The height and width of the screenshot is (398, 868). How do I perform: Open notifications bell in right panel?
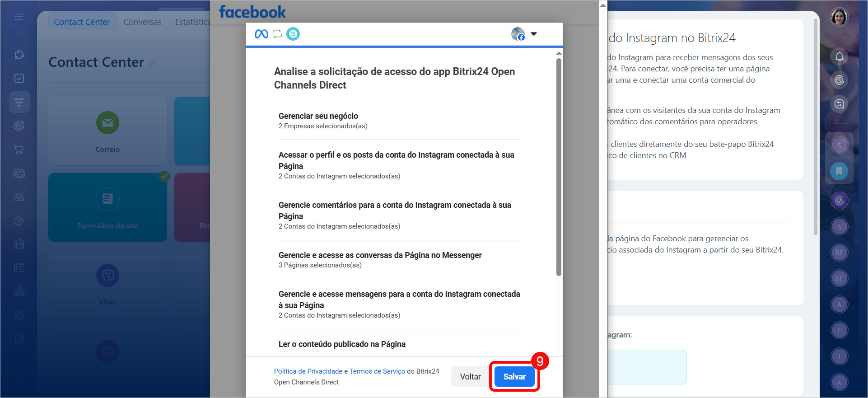point(839,56)
